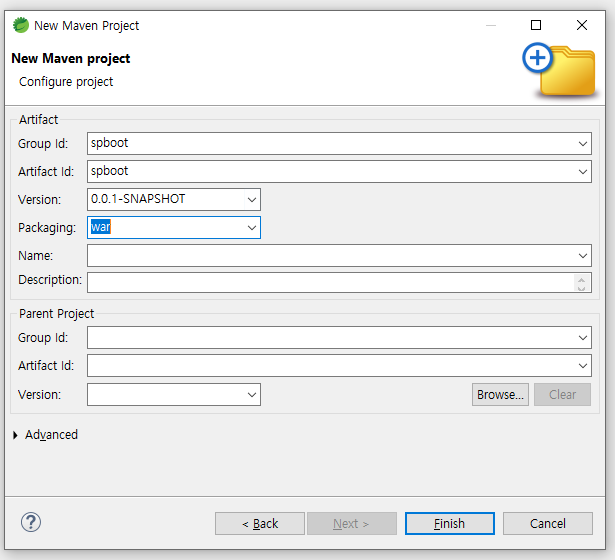Image resolution: width=615 pixels, height=560 pixels.
Task: Open the Artifact Group Id dropdown arrow
Action: (583, 144)
